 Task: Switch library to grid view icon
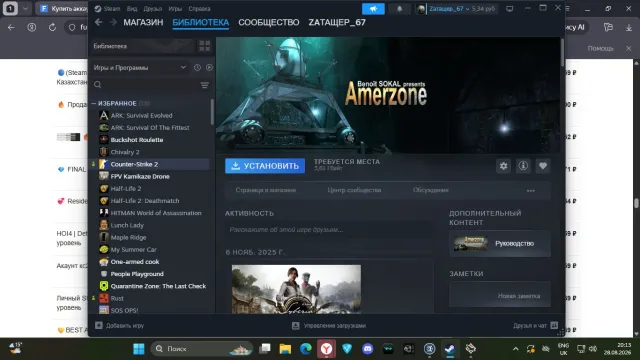(x=204, y=46)
